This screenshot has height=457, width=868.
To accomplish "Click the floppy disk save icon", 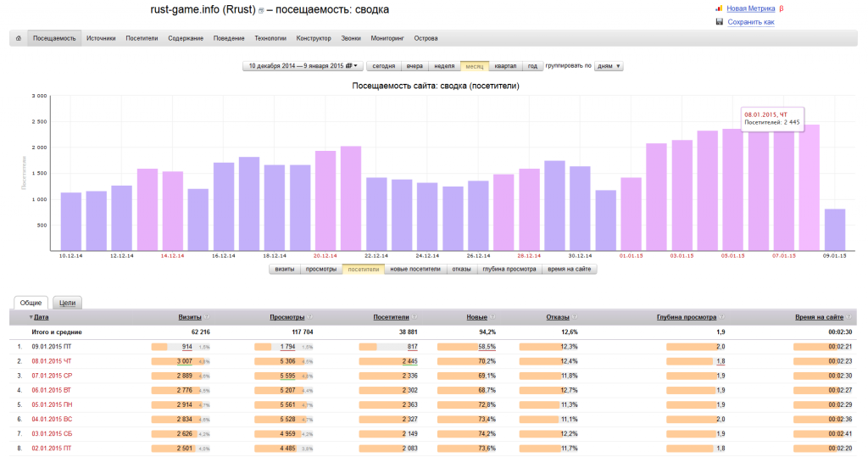I will coord(719,22).
